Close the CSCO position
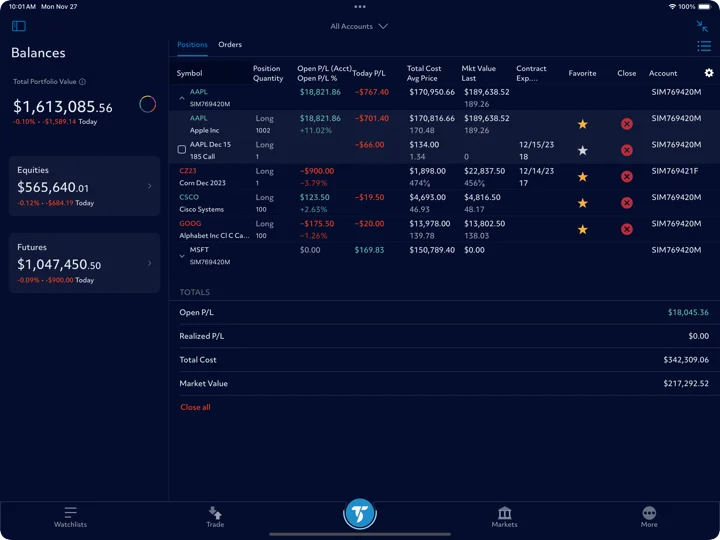Screen dimensions: 720x540 pyautogui.click(x=626, y=203)
